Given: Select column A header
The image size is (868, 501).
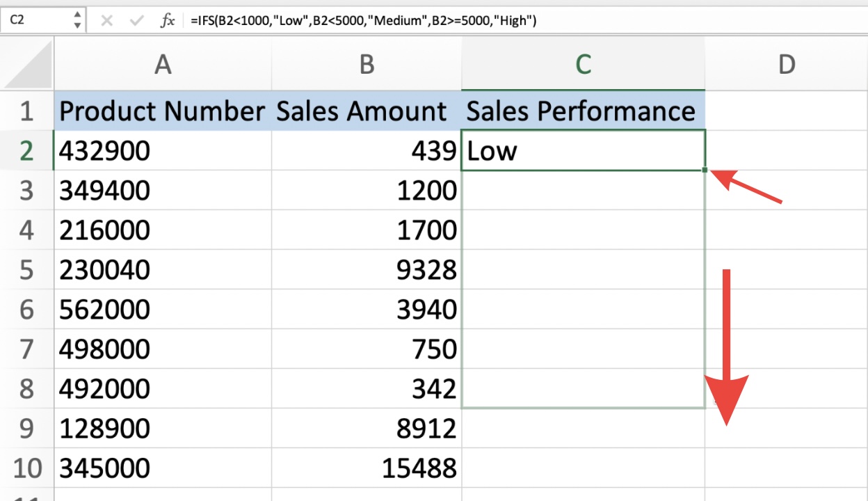Looking at the screenshot, I should coord(163,64).
